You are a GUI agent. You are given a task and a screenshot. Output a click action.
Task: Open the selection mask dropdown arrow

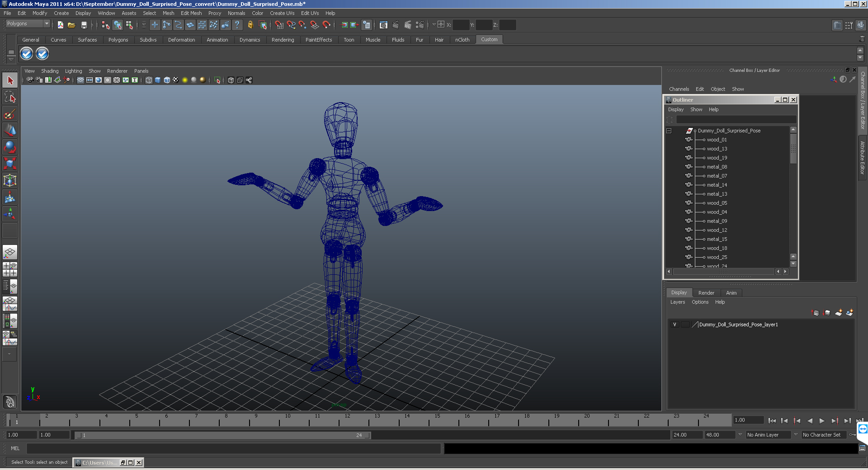(144, 25)
